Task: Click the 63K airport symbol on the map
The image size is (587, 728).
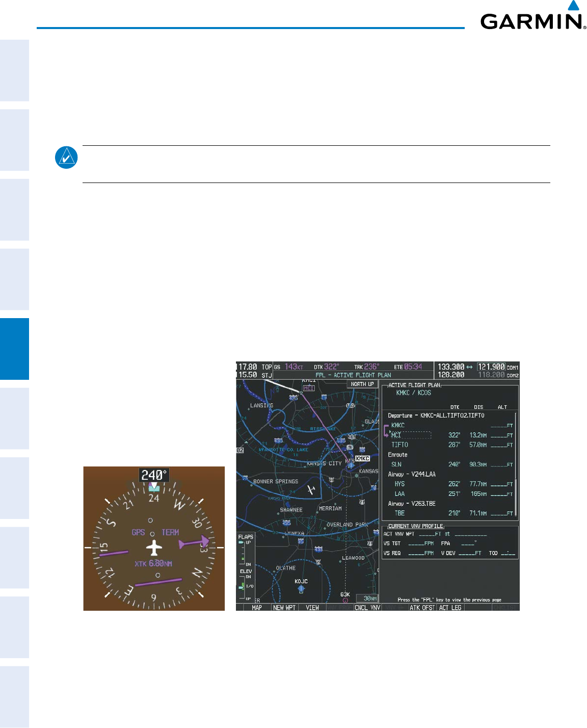Action: pos(345,601)
